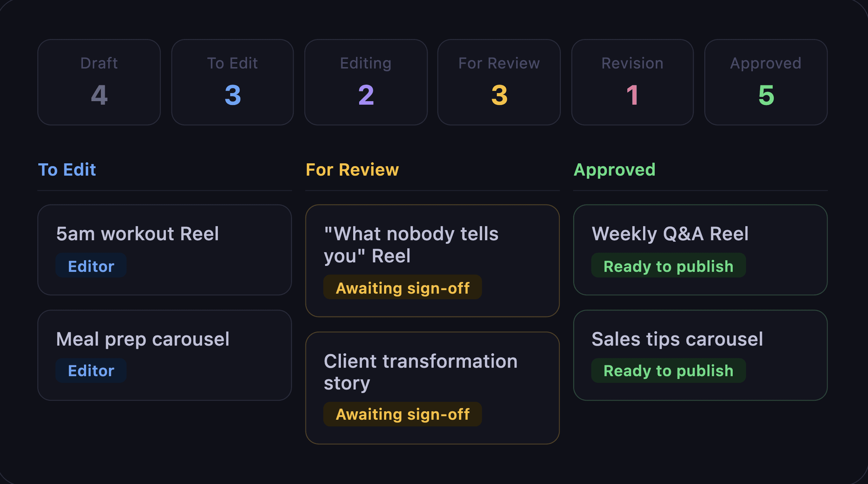The image size is (868, 484).
Task: Click Ready to publish on Weekly Q&A Reel
Action: pyautogui.click(x=669, y=266)
